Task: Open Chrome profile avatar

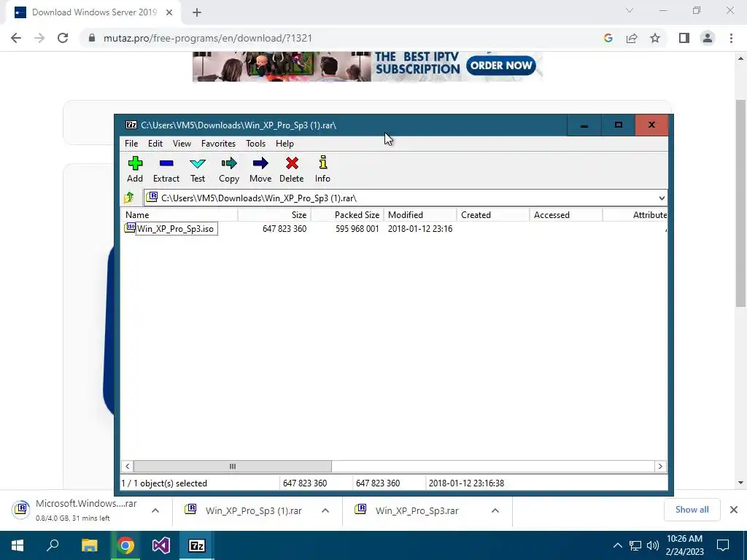Action: click(x=708, y=38)
